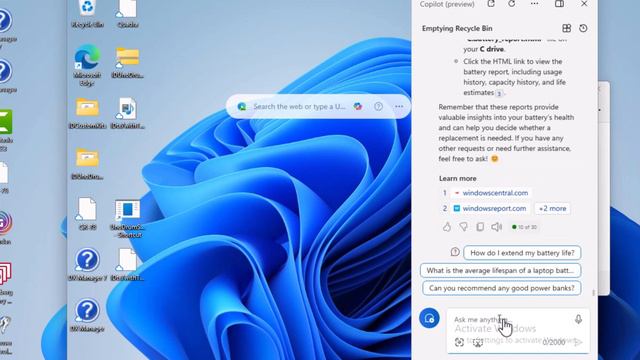640x360 pixels.
Task: Click Bing search icon in desktop search bar
Action: 242,107
